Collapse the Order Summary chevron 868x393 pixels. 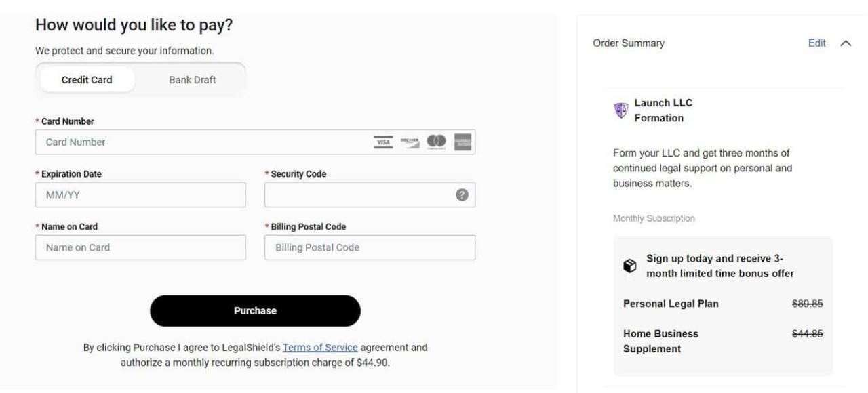(845, 43)
